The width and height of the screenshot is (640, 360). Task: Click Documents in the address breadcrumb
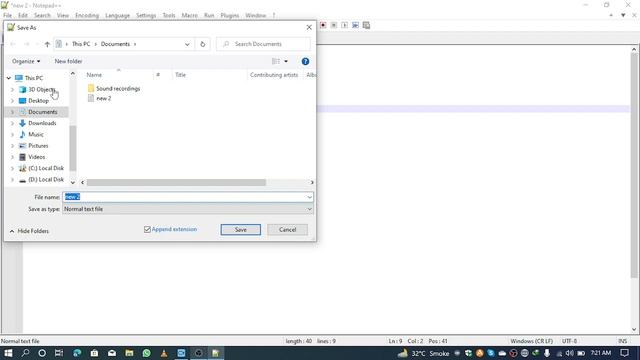[115, 44]
